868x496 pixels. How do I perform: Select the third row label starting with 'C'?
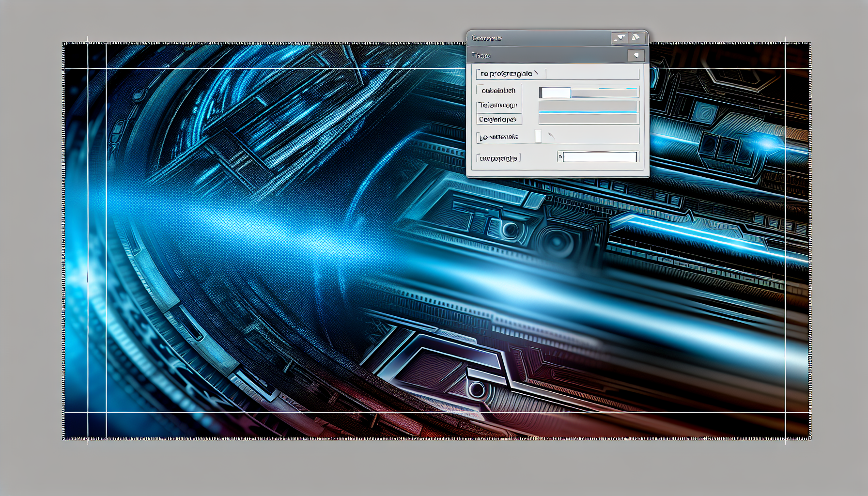tap(498, 119)
